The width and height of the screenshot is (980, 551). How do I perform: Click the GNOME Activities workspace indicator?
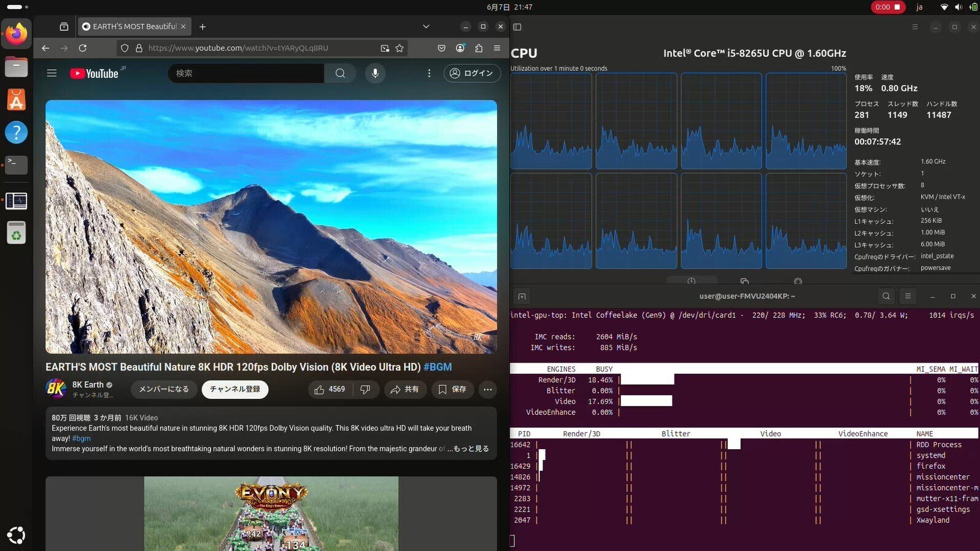(17, 7)
